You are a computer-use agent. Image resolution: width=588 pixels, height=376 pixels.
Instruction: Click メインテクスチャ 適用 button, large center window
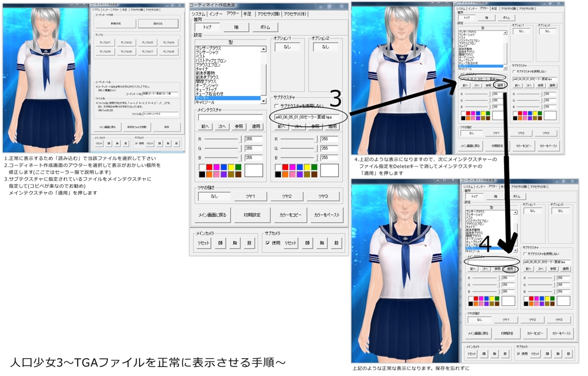pos(256,126)
